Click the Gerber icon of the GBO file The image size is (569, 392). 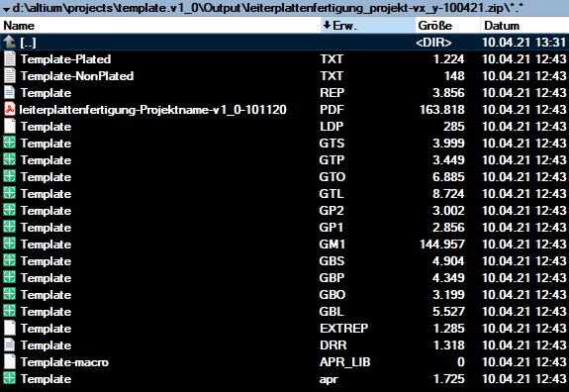point(10,294)
